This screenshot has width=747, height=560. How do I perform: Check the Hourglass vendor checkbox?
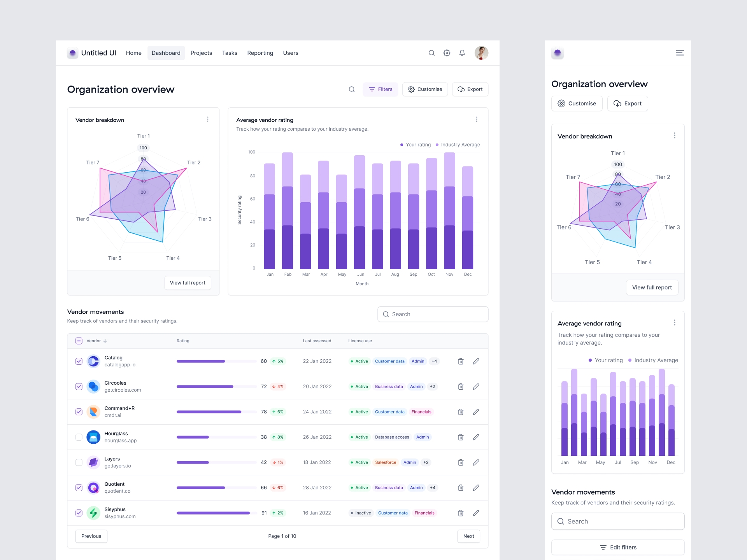[79, 437]
